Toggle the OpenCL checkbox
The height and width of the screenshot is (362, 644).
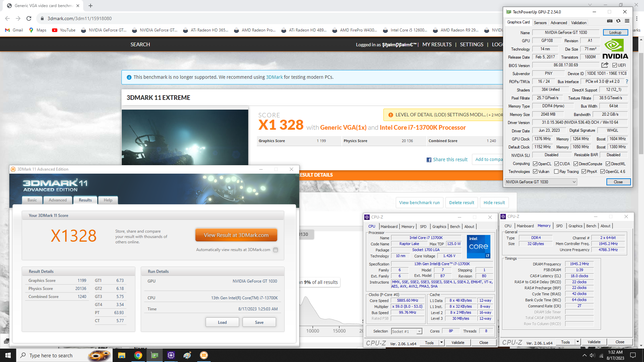[535, 164]
